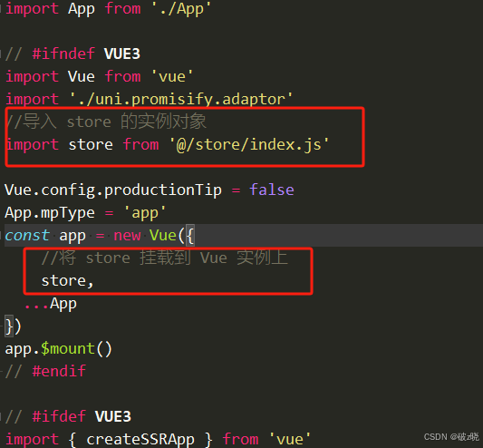Click the closing '})' bracket line

click(x=13, y=326)
